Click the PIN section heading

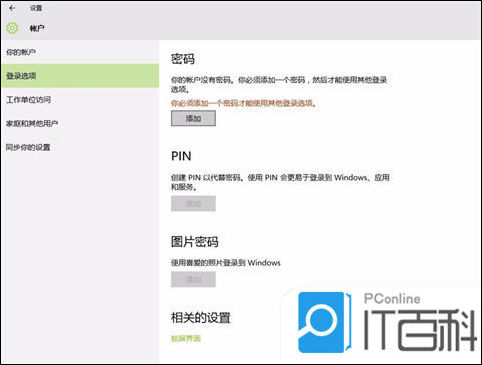coord(181,156)
